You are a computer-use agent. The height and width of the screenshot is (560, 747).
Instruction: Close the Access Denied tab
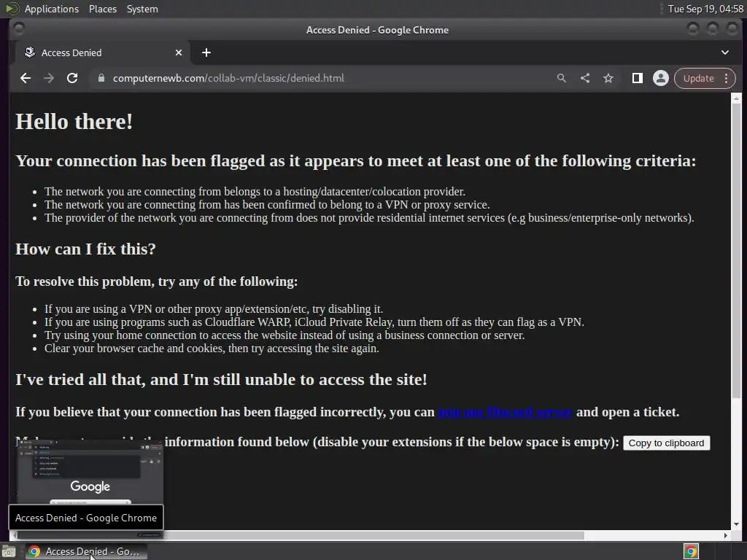(179, 52)
